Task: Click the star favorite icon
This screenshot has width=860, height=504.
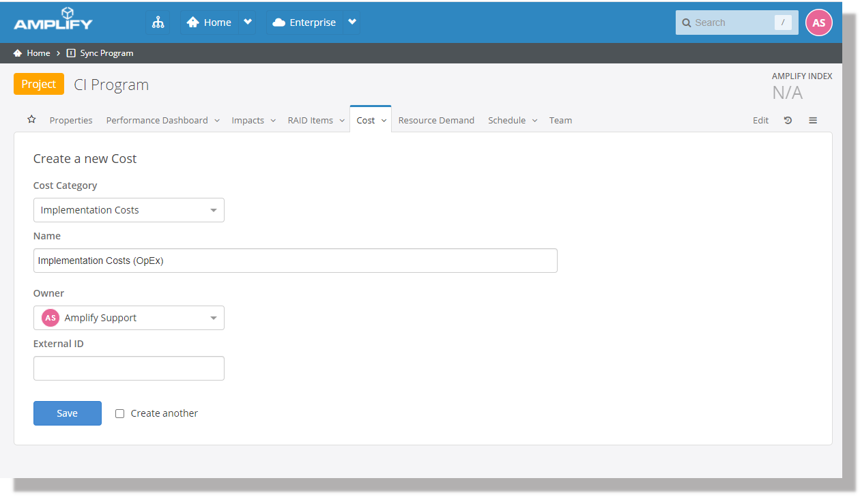Action: pos(31,119)
